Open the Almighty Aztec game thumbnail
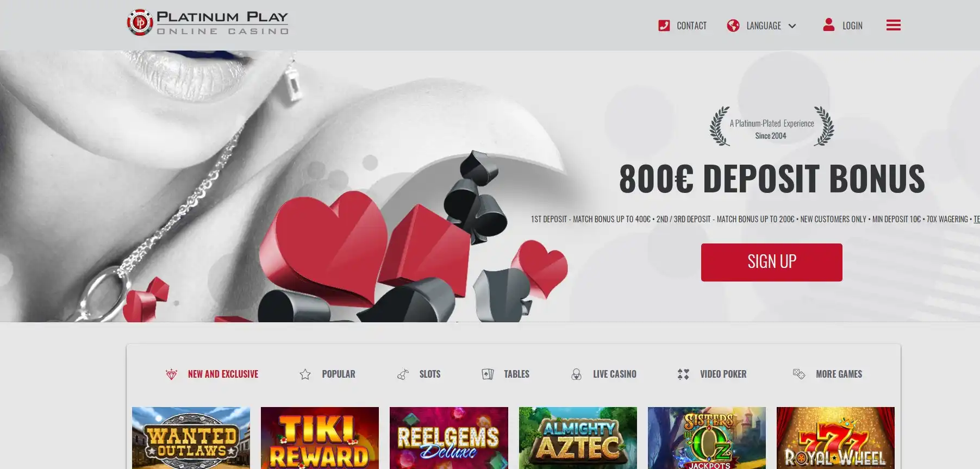 point(578,438)
